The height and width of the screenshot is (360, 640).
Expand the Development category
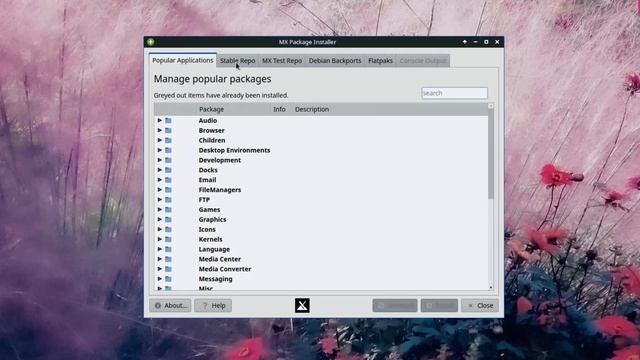(x=160, y=160)
